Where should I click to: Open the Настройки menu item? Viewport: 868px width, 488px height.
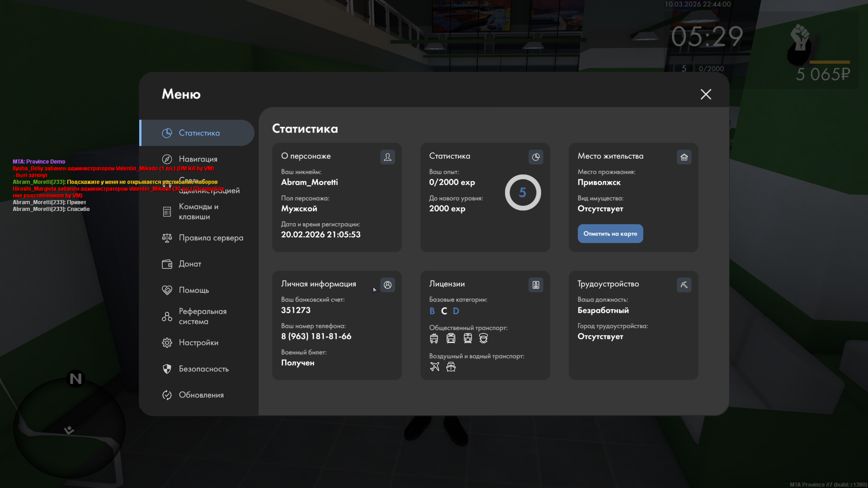[x=198, y=343]
